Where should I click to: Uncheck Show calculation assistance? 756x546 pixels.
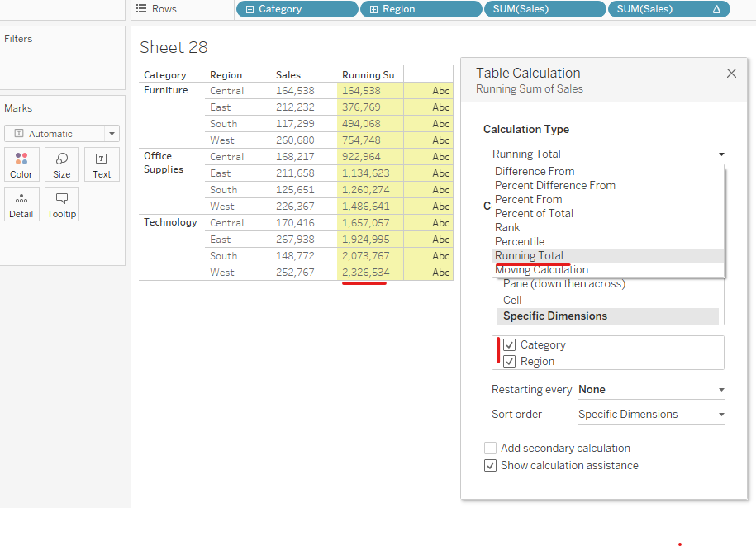tap(490, 466)
